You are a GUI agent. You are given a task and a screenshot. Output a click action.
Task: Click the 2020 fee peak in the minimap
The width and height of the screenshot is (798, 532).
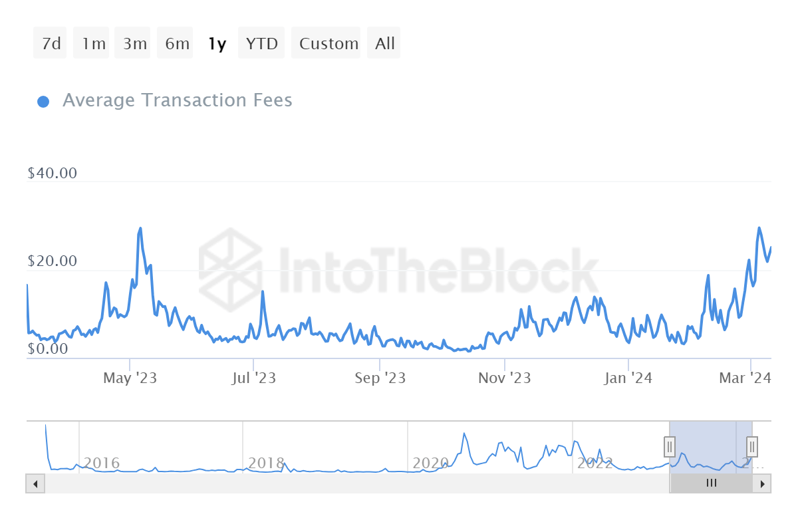465,433
